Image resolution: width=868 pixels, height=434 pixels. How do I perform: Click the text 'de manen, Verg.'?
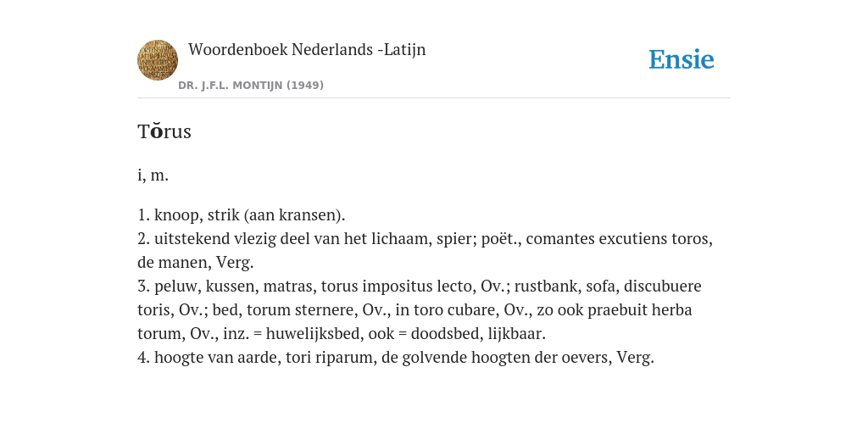click(x=196, y=263)
